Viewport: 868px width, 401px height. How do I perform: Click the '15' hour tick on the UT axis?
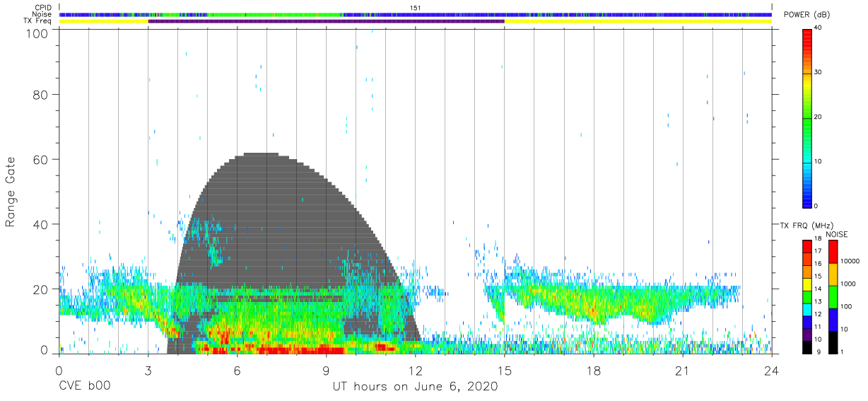[x=504, y=371]
